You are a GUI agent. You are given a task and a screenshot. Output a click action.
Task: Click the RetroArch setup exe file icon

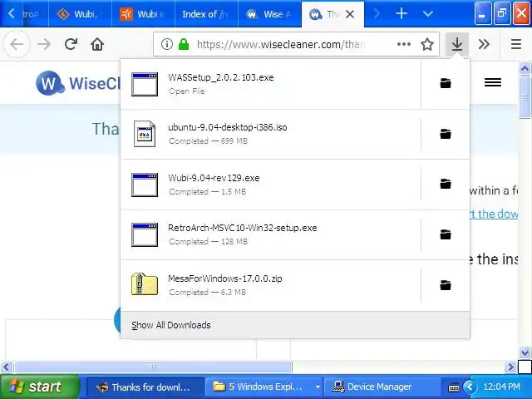[145, 234]
